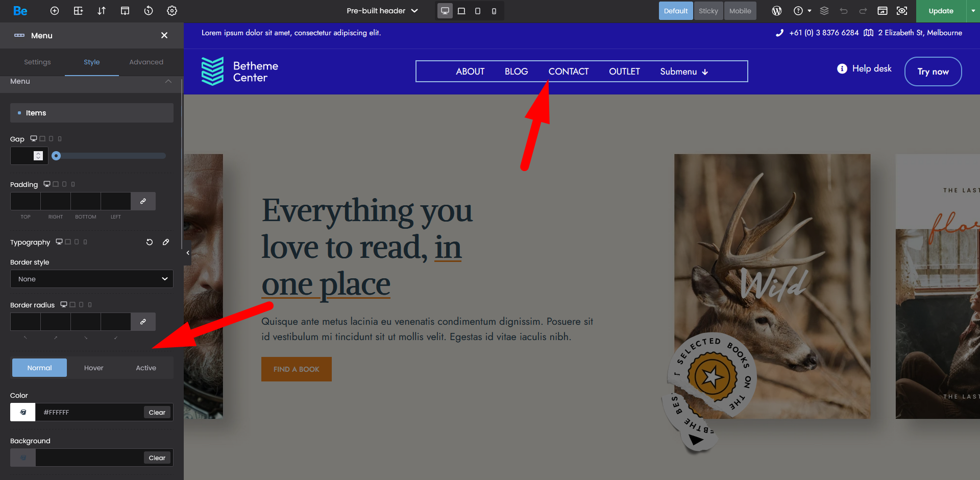Clear the Color value
Image resolution: width=980 pixels, height=480 pixels.
coord(157,412)
